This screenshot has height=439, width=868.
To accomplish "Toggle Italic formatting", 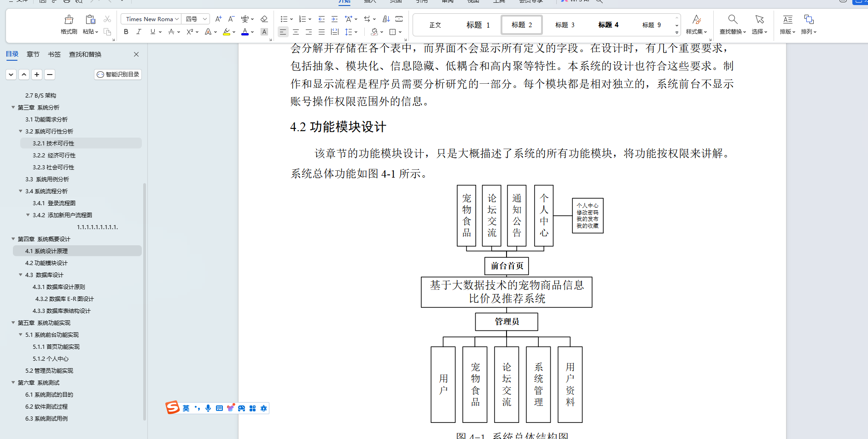I will click(139, 32).
